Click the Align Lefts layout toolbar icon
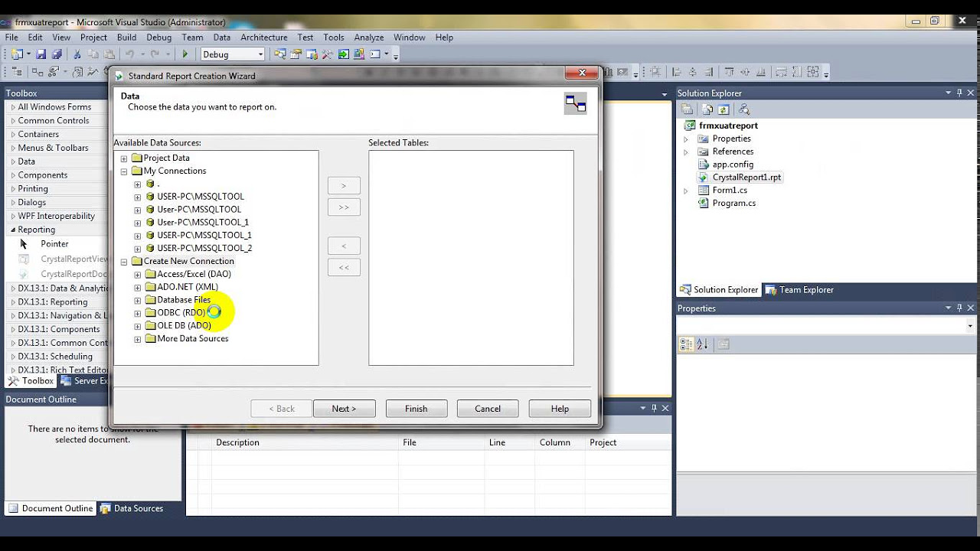980x551 pixels. click(676, 72)
